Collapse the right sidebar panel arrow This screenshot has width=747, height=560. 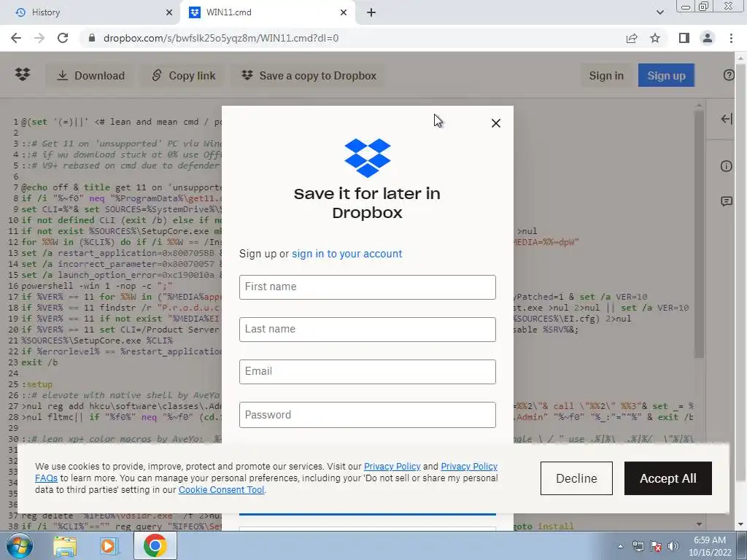click(x=726, y=119)
